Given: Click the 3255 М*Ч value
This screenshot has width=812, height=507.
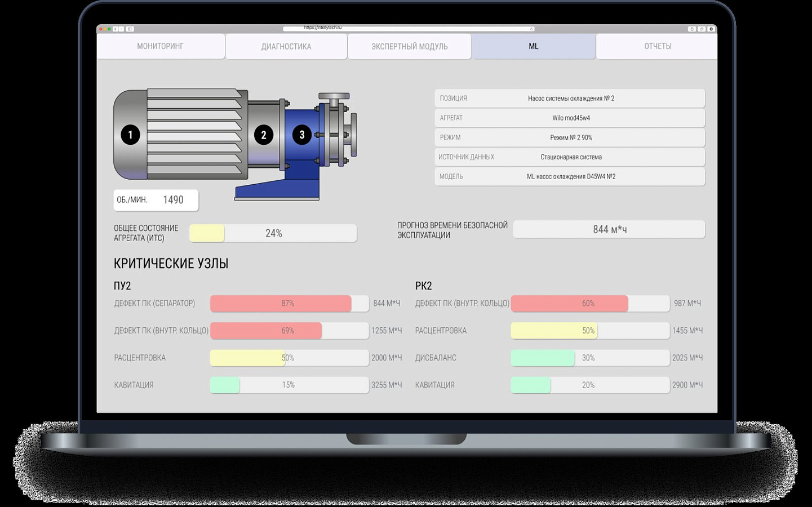Looking at the screenshot, I should coord(387,385).
